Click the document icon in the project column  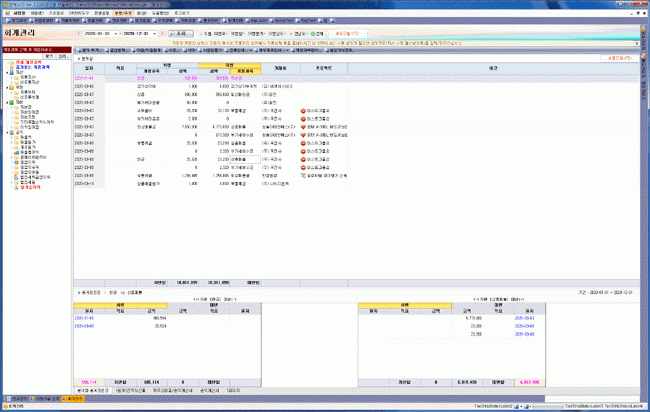(x=303, y=176)
